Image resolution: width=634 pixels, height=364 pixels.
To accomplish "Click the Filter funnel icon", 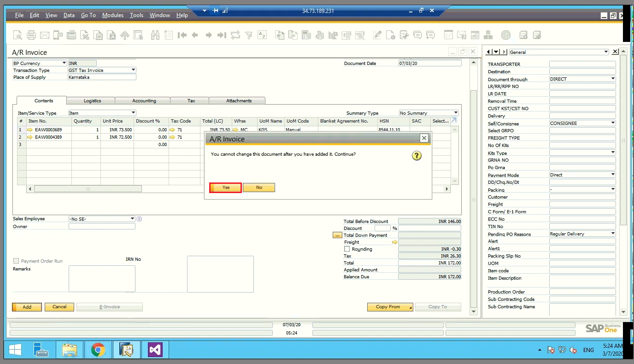I will click(x=249, y=35).
